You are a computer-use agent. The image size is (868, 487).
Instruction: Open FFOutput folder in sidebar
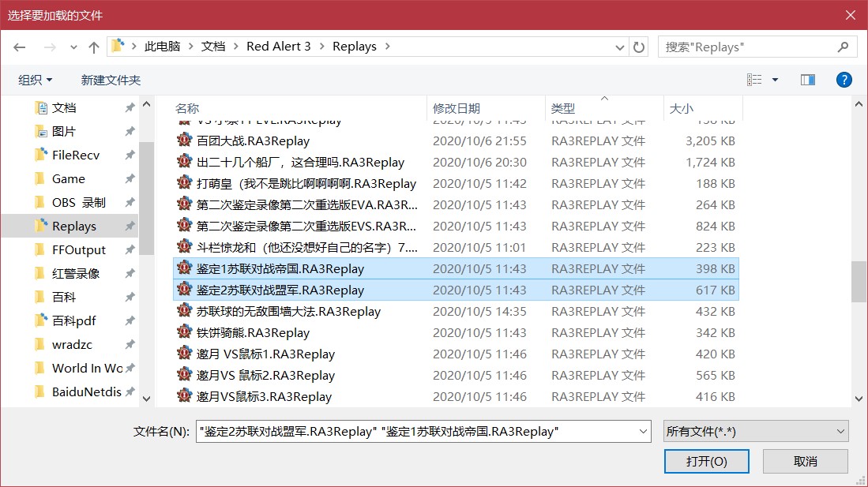[79, 250]
